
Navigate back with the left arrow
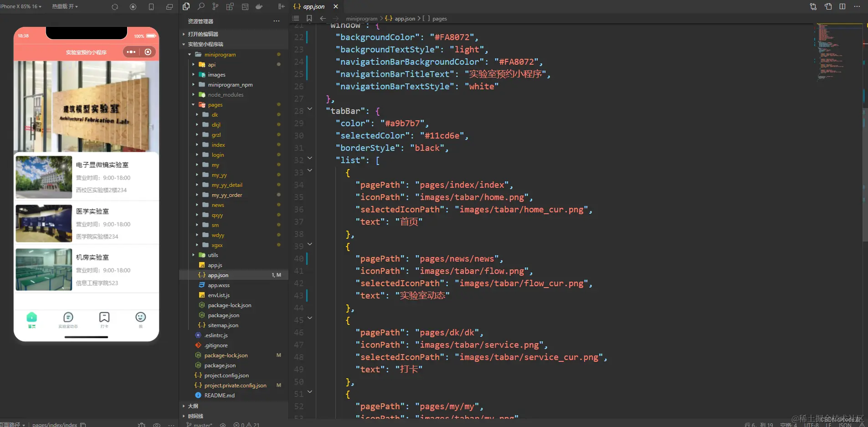(323, 18)
